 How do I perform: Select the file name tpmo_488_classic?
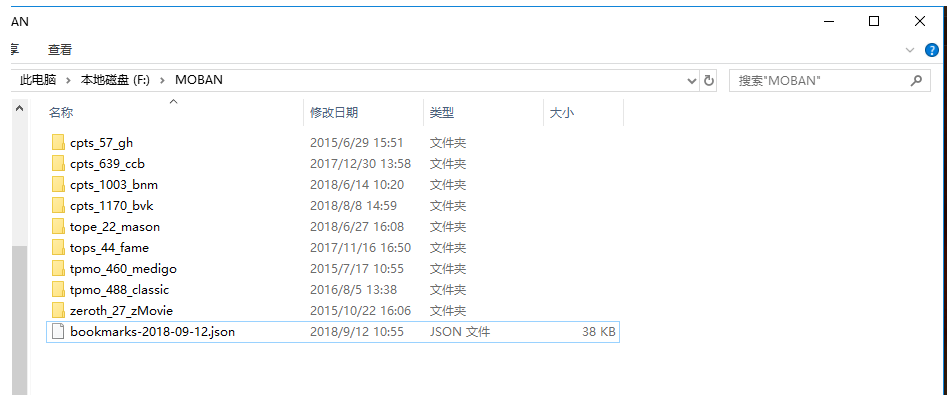[120, 290]
